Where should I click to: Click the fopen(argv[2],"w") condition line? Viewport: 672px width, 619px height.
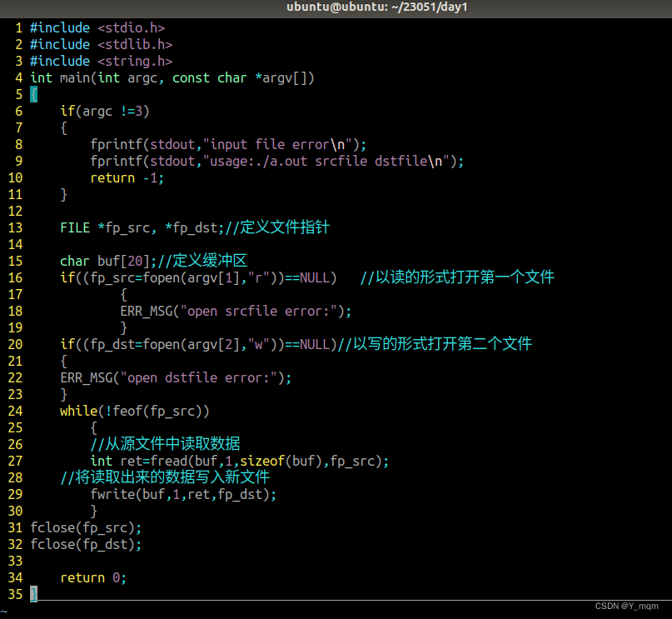pos(198,345)
